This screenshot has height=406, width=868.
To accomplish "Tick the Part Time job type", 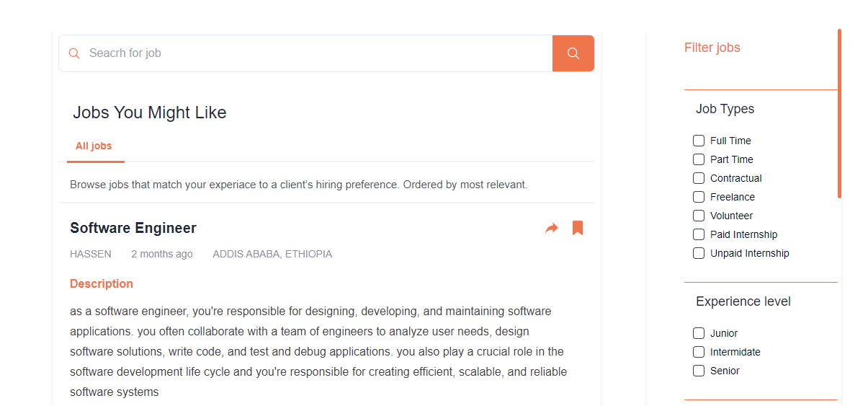I will pos(699,159).
